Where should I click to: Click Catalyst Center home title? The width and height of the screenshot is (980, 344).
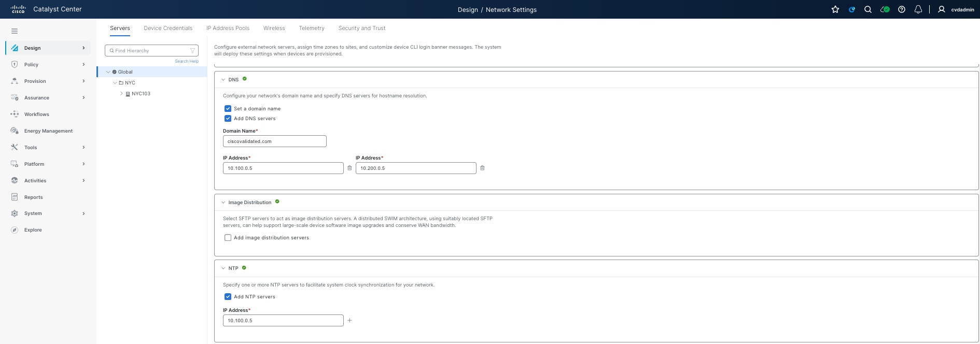(58, 9)
